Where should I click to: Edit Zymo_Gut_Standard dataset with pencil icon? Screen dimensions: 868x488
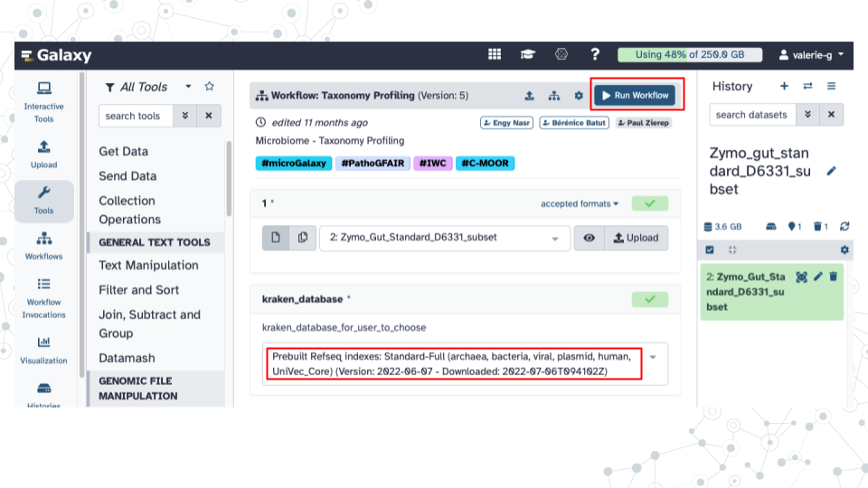[x=817, y=277]
